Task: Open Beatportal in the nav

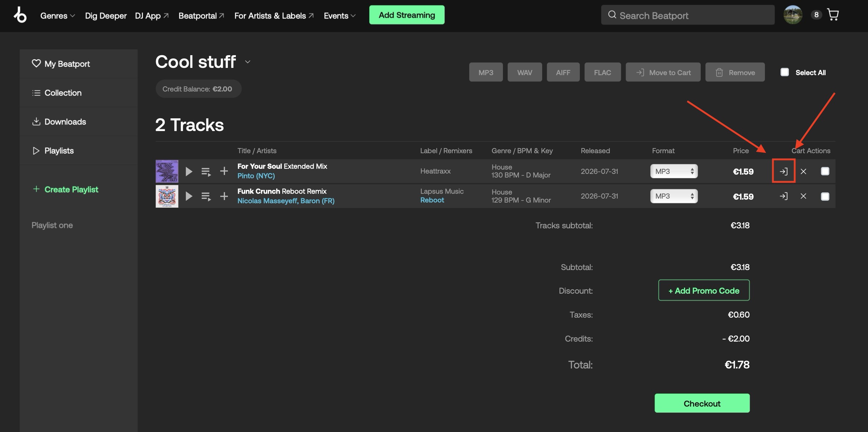Action: [x=201, y=16]
